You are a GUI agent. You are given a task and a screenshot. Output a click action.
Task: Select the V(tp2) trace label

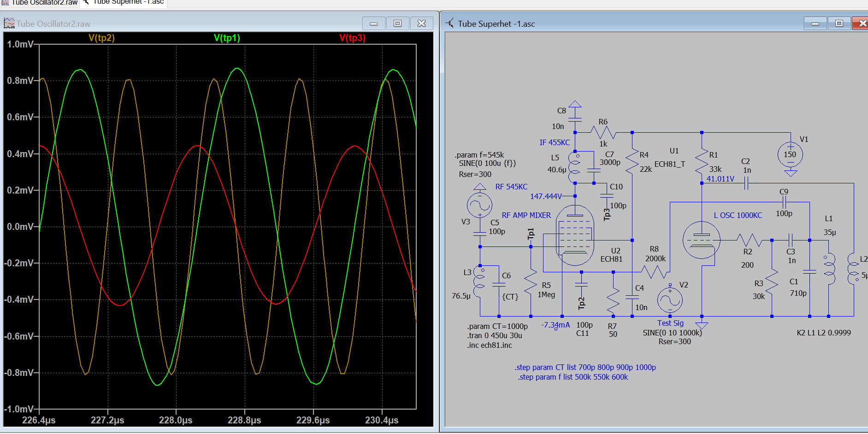click(x=101, y=38)
